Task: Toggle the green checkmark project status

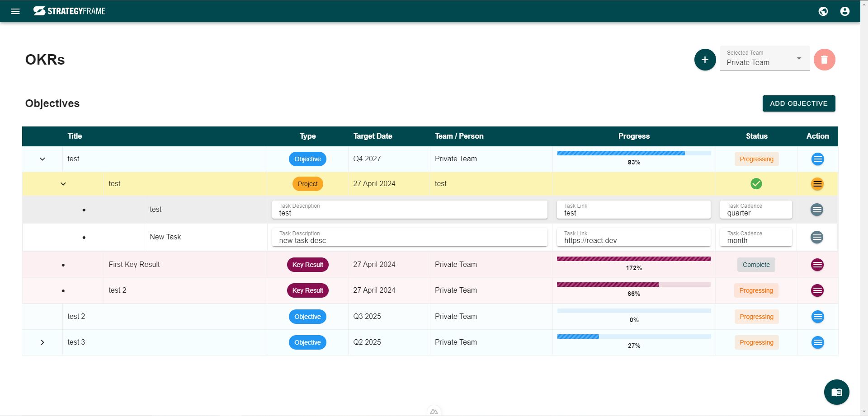Action: pos(756,183)
